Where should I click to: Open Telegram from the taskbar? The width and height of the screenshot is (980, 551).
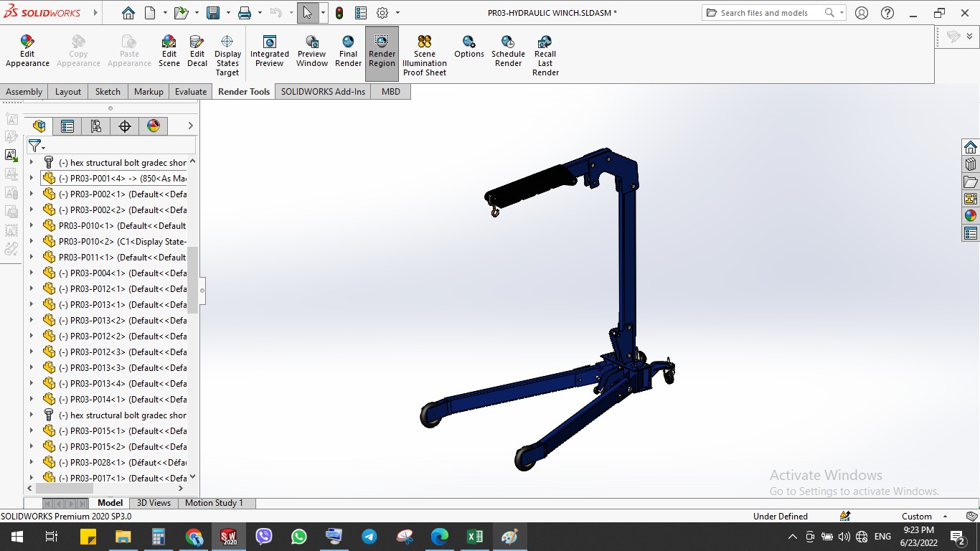(x=369, y=537)
